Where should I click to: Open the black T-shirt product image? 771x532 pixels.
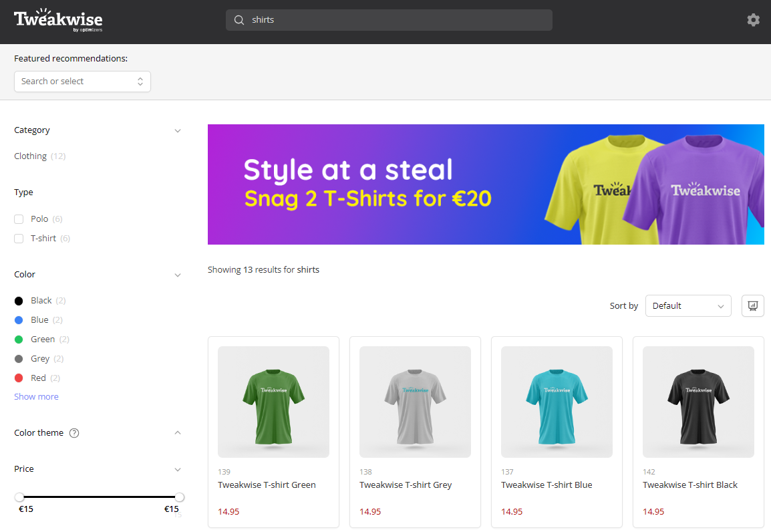(x=698, y=402)
